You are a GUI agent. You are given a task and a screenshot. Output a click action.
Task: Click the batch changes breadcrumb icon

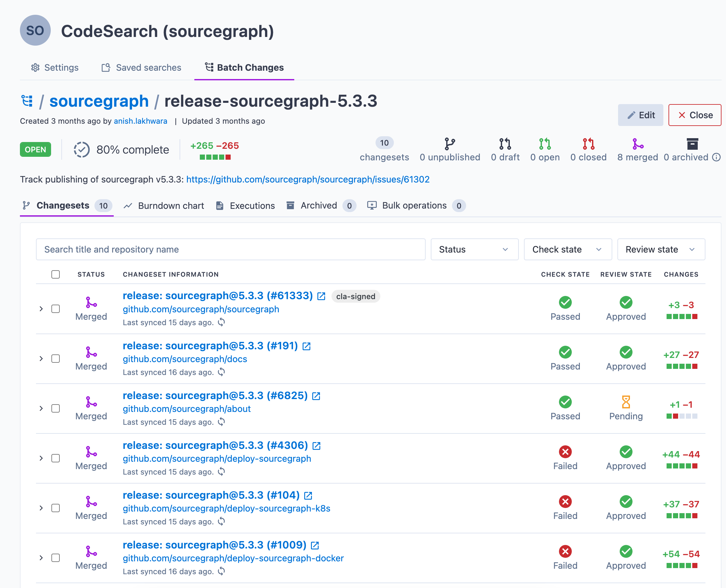pos(27,101)
